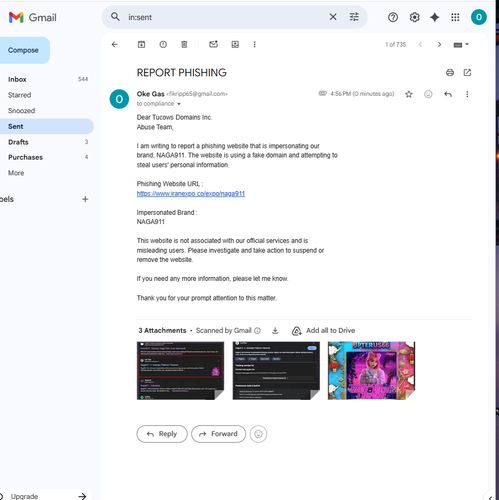Click the Compose button
Viewport: 499px width, 500px height.
(x=24, y=50)
